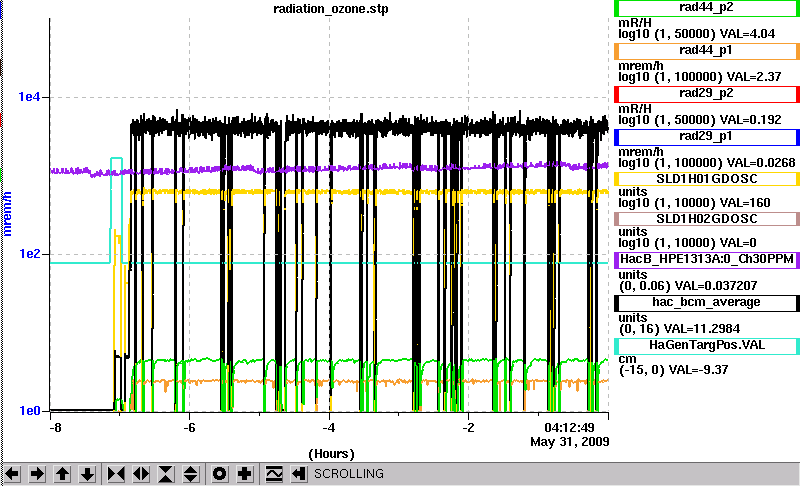Click the May 31, 2009 date label

pyautogui.click(x=569, y=441)
